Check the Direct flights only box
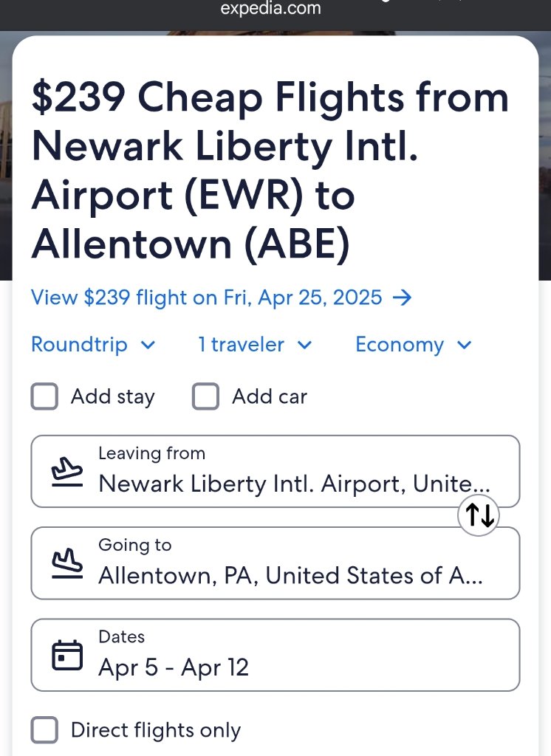 44,730
